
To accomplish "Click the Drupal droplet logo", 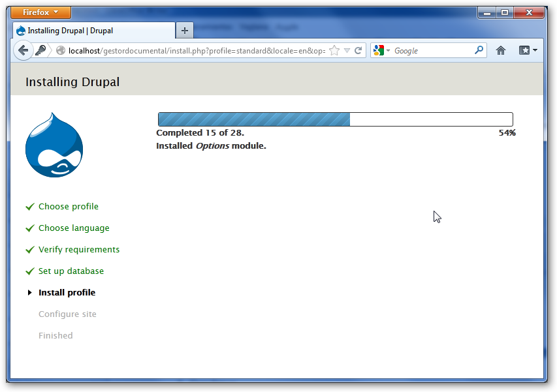I will click(54, 145).
